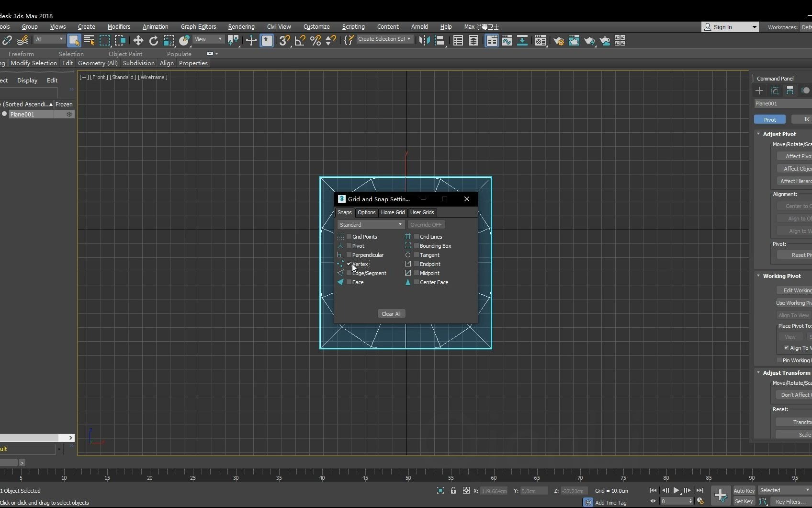Image resolution: width=812 pixels, height=508 pixels.
Task: Click Select and Place tool
Action: tap(184, 41)
